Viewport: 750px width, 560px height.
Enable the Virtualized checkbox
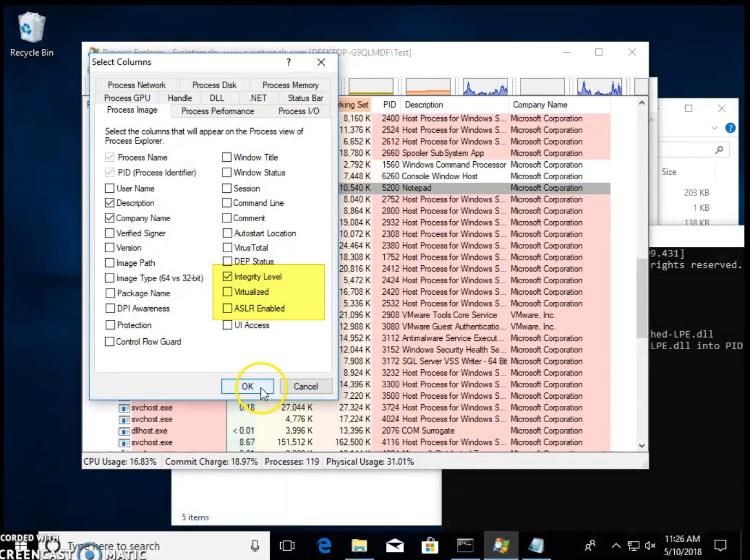coord(227,291)
